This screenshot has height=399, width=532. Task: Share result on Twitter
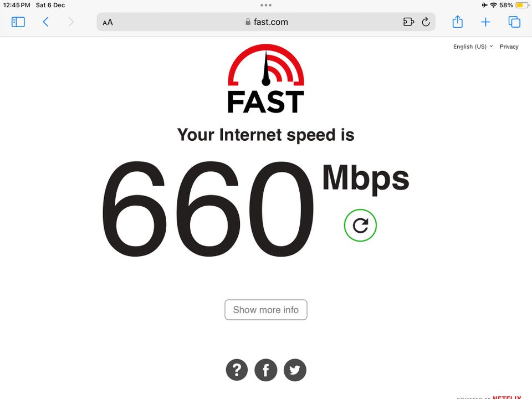click(295, 370)
